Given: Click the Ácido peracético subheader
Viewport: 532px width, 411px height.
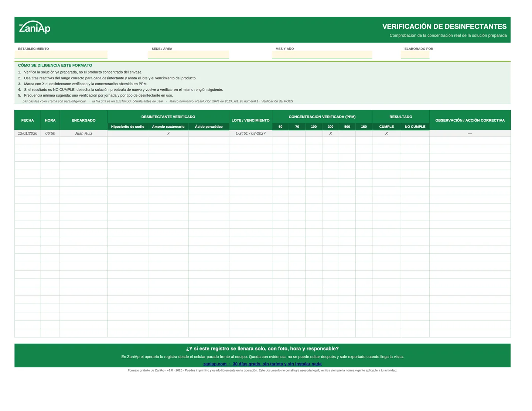Looking at the screenshot, I should click(209, 127).
